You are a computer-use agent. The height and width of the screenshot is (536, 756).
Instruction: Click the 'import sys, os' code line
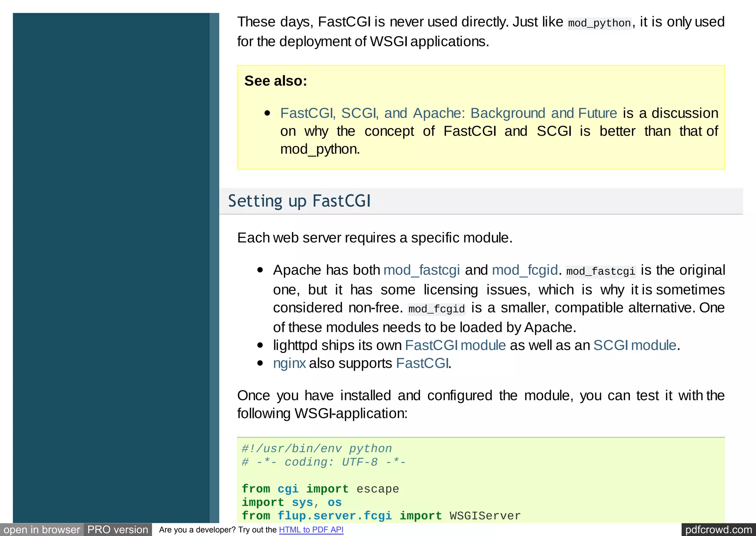click(292, 502)
